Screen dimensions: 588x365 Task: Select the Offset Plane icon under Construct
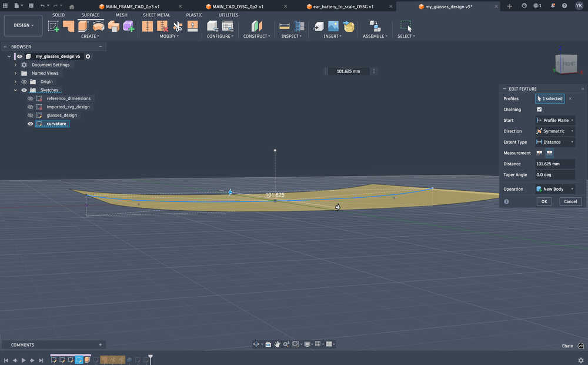pos(256,26)
